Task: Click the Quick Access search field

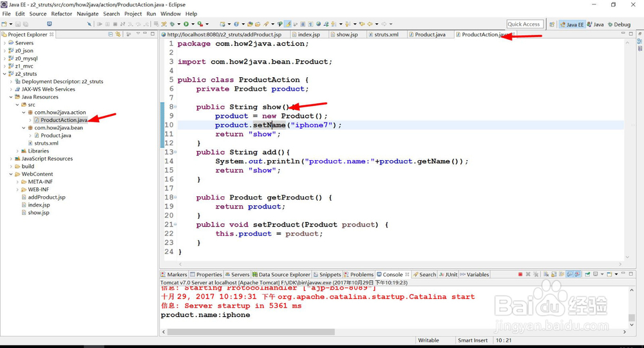Action: tap(525, 24)
